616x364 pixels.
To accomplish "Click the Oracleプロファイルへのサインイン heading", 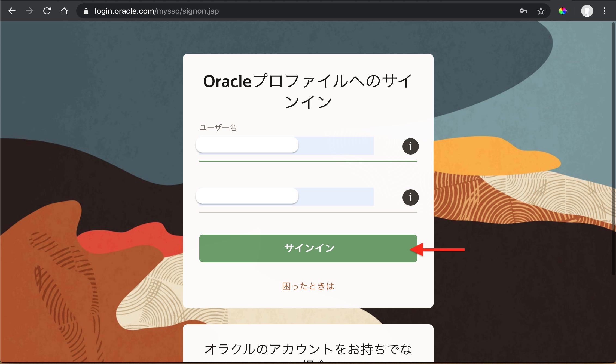I will point(308,91).
